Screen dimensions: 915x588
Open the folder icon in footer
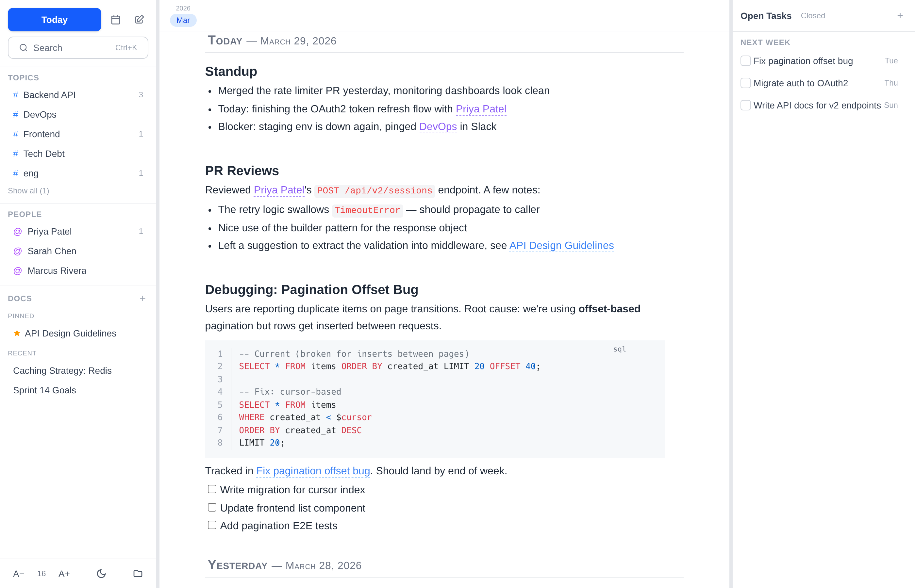tap(138, 574)
